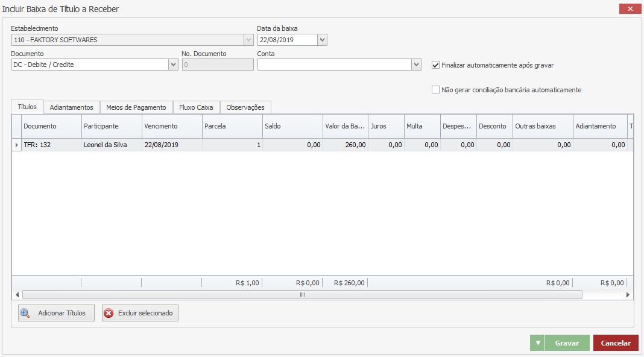Close the Incluir Baixa window

[x=630, y=9]
